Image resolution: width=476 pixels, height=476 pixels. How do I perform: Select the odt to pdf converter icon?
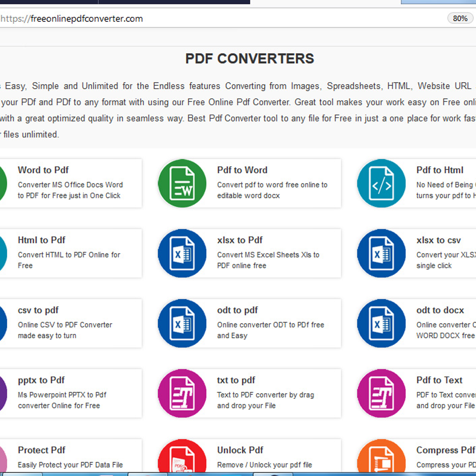point(182,323)
